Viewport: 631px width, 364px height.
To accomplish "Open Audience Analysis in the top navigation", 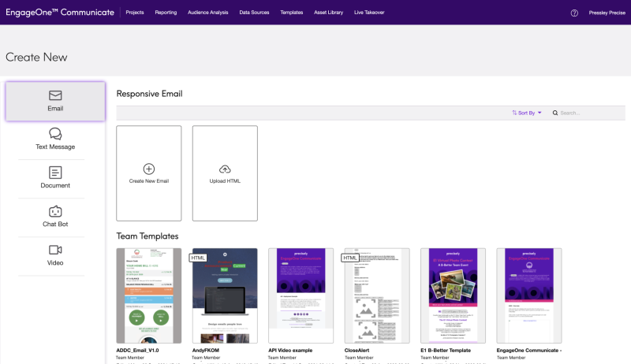I will coord(208,13).
